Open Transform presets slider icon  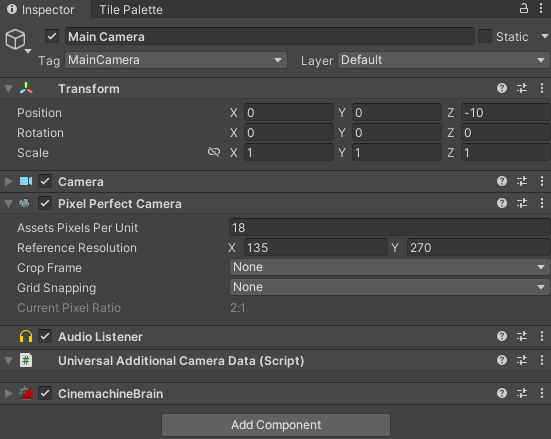[x=522, y=88]
